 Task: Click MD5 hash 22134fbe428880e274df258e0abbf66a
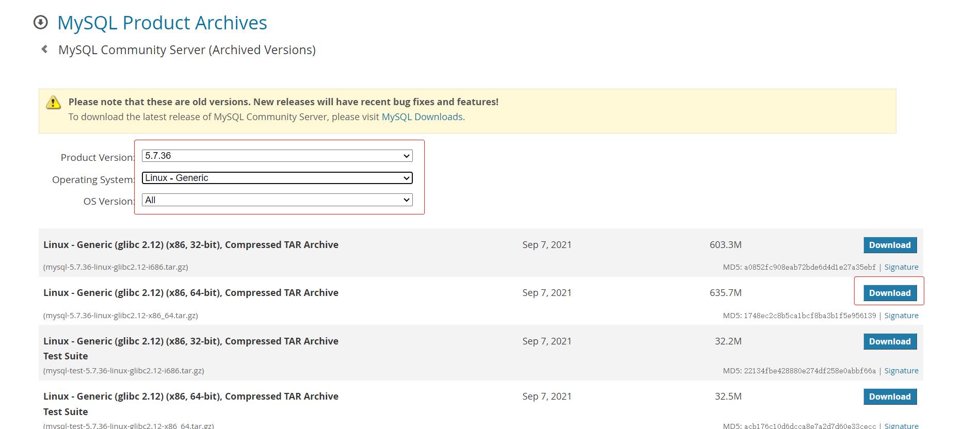(810, 371)
